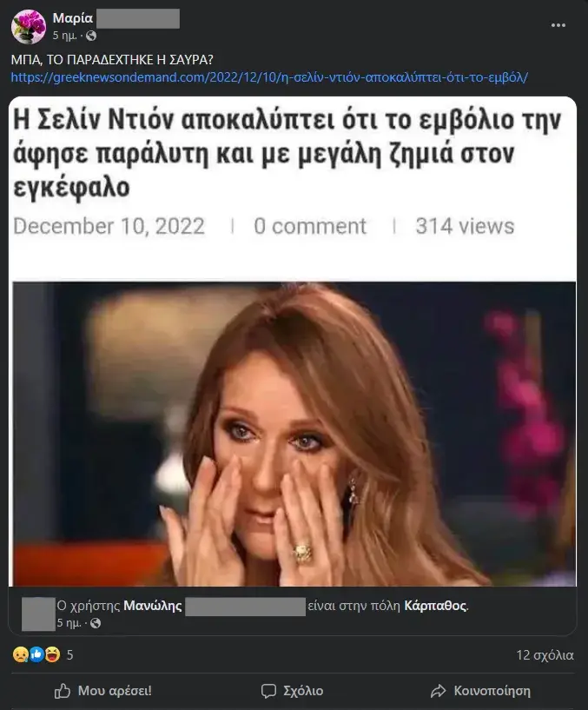Screen dimensions: 588x710
Task: Click the blue thumbs-up reaction icon
Action: coord(36,654)
